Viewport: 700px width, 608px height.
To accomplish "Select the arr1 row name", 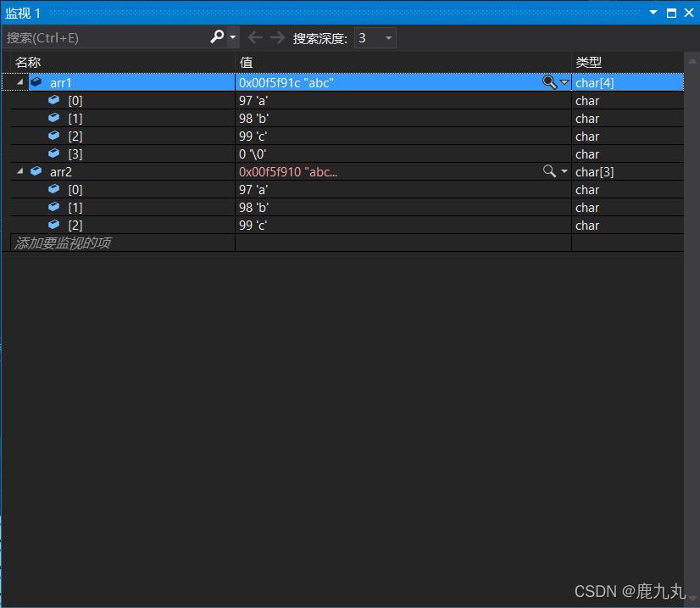I will [x=61, y=82].
